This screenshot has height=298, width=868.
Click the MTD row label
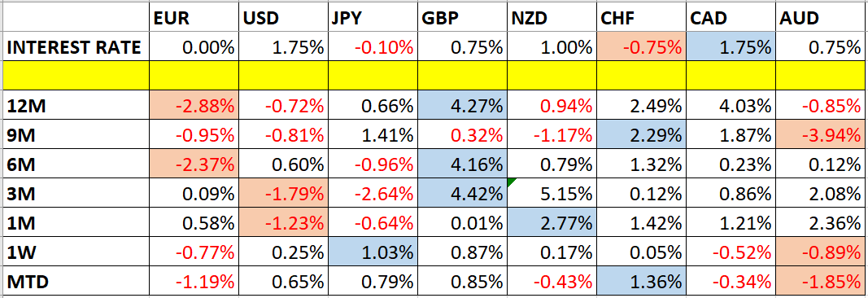point(76,282)
